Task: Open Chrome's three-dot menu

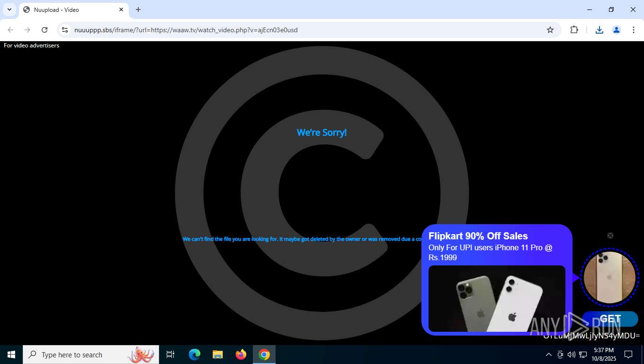Action: pyautogui.click(x=634, y=30)
